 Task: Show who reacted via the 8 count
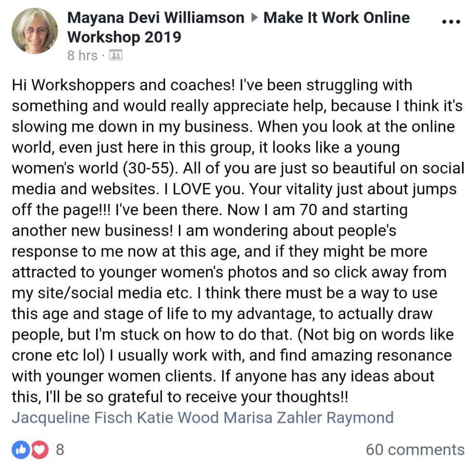tap(60, 449)
